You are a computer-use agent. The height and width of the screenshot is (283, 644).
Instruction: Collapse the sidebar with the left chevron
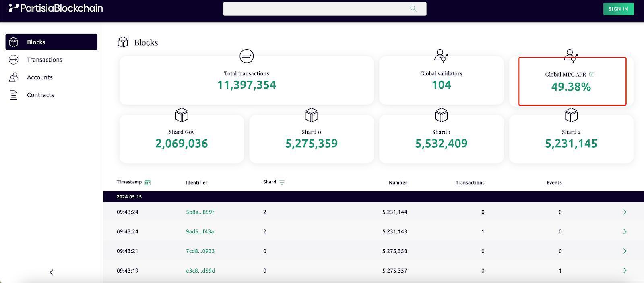pyautogui.click(x=52, y=273)
